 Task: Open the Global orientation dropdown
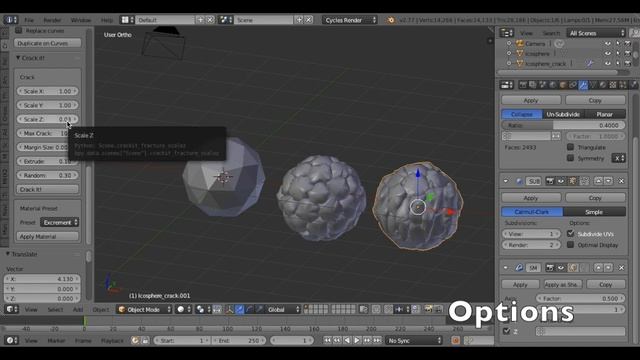click(x=283, y=309)
